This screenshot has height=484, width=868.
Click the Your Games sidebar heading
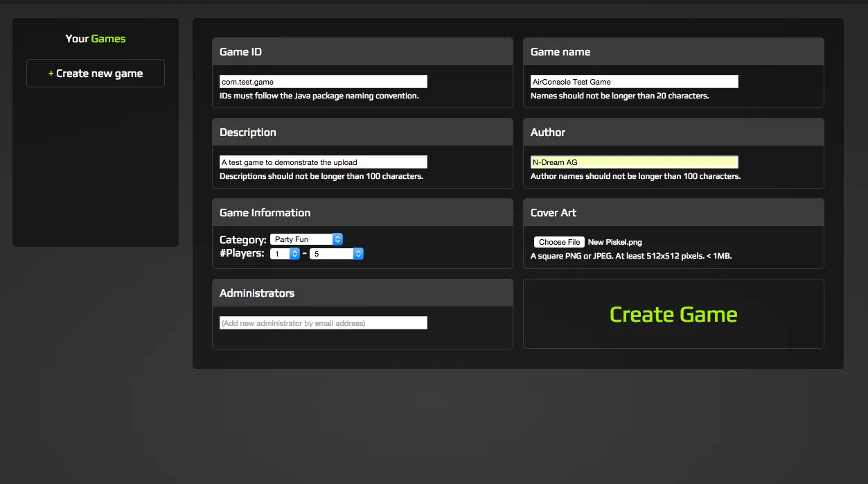96,39
